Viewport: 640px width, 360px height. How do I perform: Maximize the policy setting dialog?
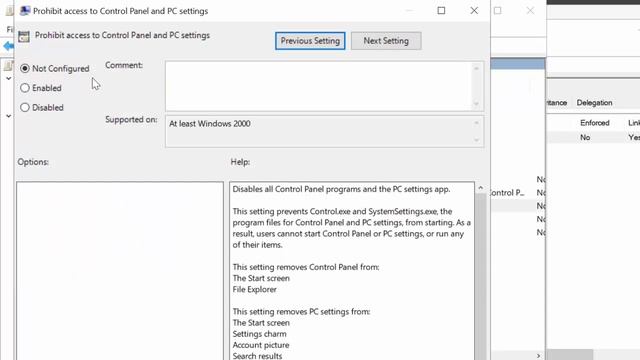(441, 11)
